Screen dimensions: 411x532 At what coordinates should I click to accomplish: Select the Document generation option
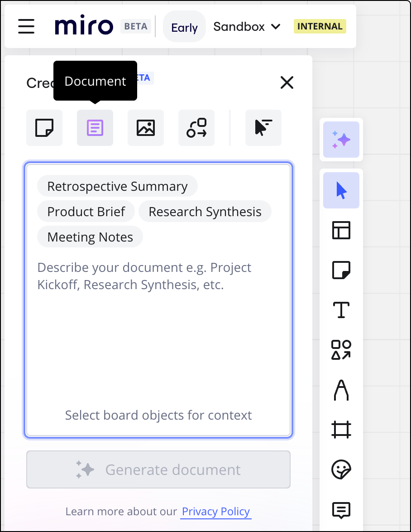(x=95, y=128)
